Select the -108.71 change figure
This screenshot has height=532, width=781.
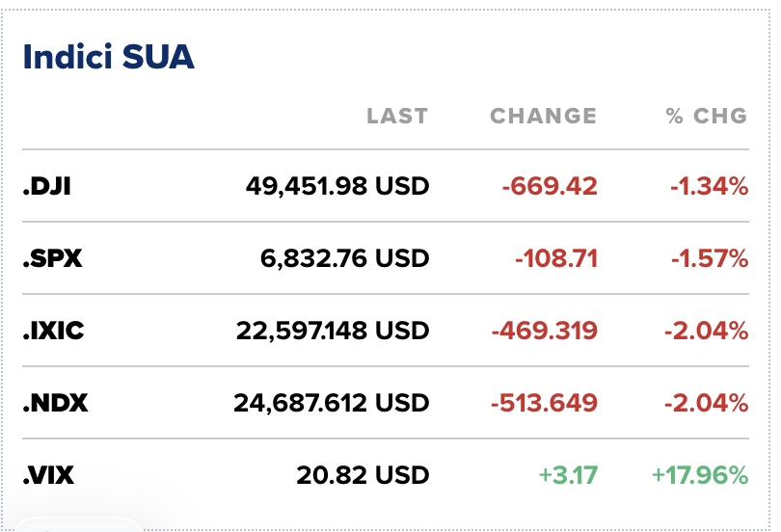point(556,258)
